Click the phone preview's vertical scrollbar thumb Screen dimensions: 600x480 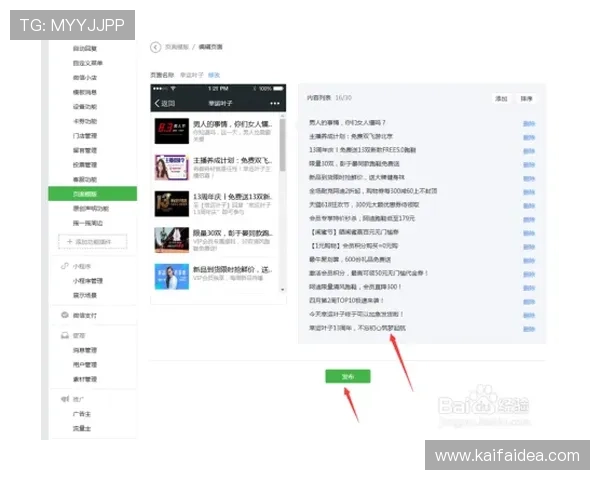tap(282, 145)
